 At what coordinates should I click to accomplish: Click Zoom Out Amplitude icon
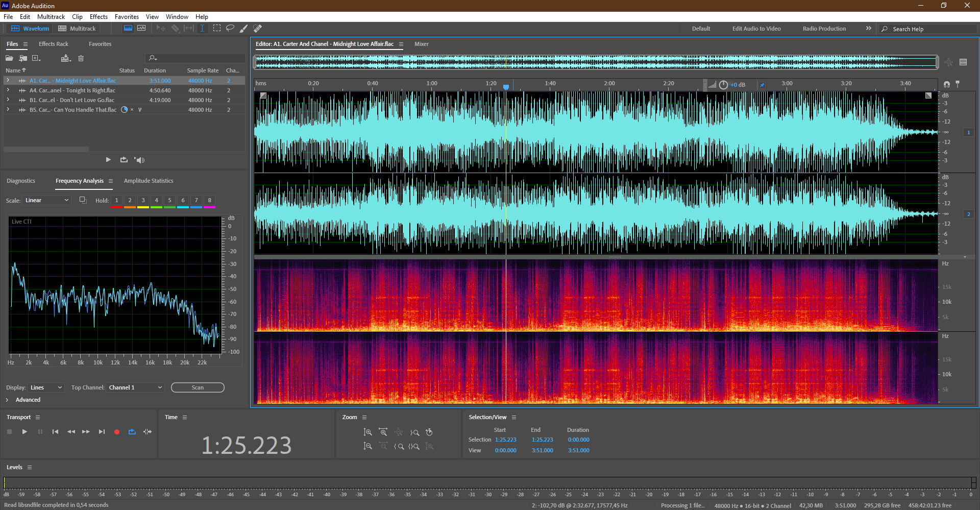(x=367, y=446)
